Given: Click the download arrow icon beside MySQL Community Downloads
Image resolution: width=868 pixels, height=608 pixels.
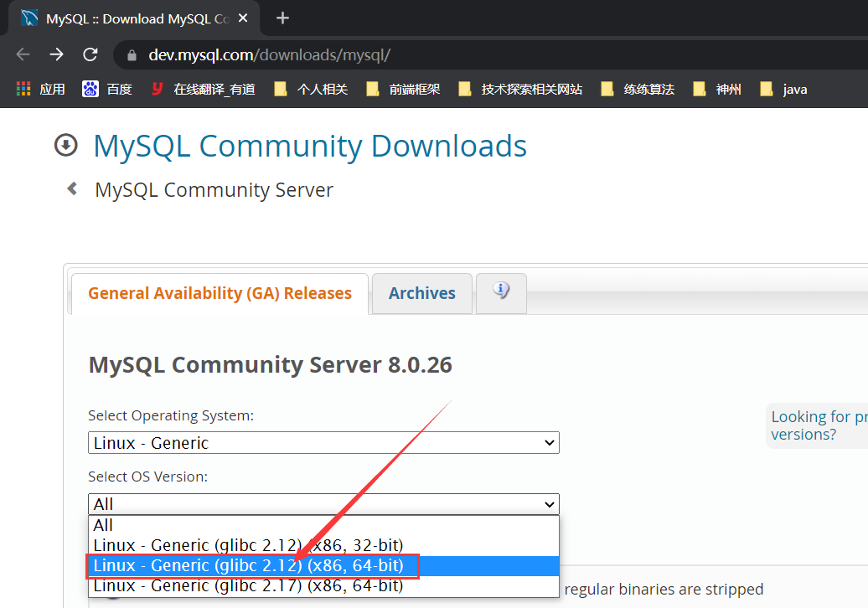Looking at the screenshot, I should click(x=65, y=145).
